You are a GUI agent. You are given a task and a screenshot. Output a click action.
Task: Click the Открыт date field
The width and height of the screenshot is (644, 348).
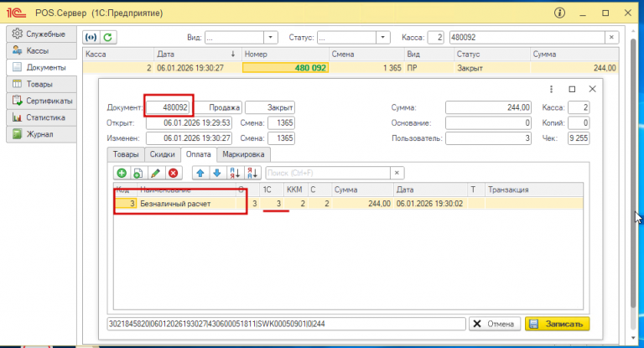click(189, 122)
